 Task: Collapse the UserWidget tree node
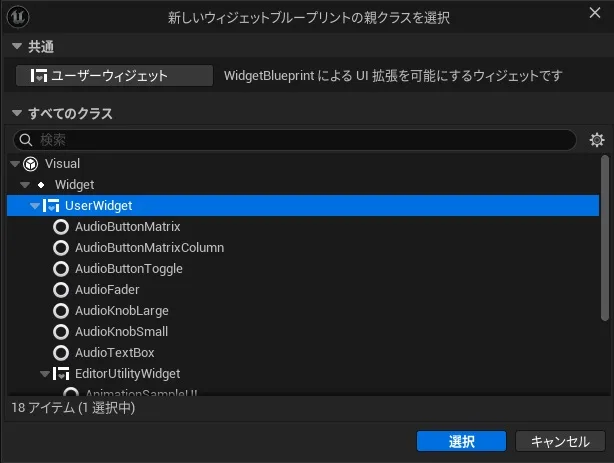click(x=34, y=205)
